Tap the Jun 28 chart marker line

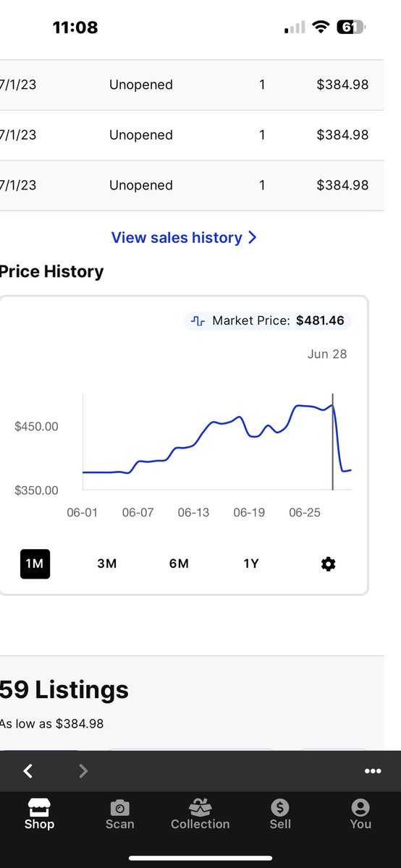[x=332, y=442]
